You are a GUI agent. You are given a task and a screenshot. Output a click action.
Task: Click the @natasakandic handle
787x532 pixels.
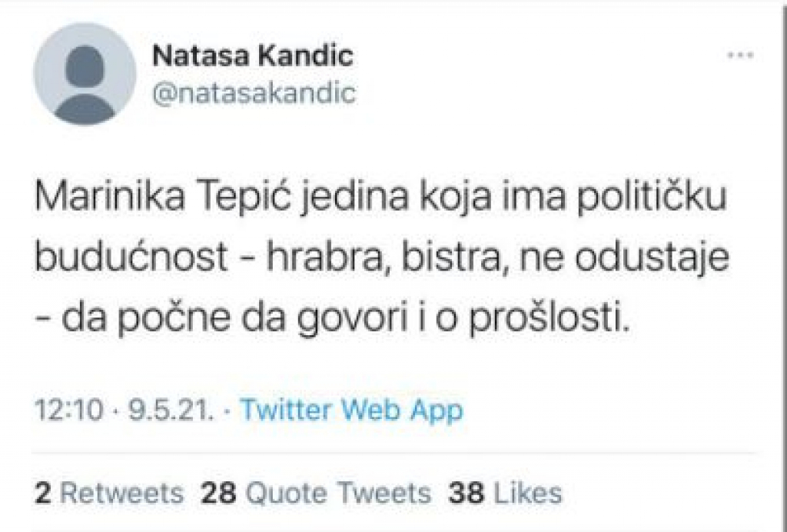pos(254,92)
